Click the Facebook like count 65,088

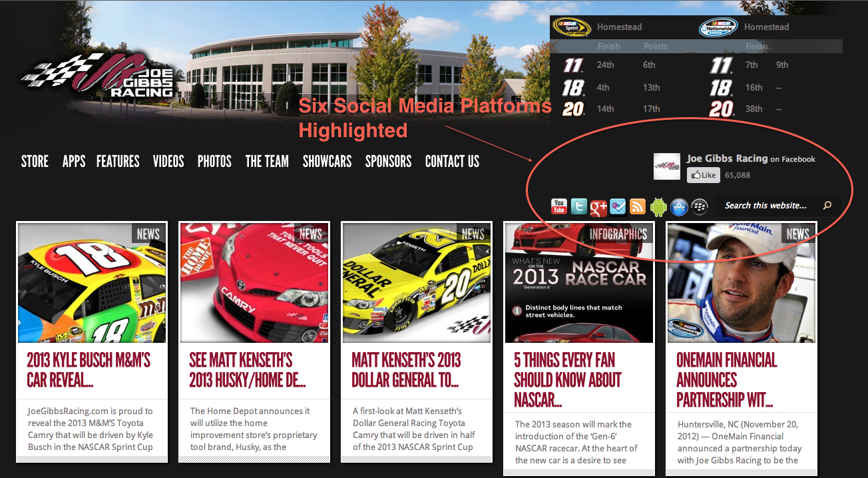pyautogui.click(x=738, y=175)
